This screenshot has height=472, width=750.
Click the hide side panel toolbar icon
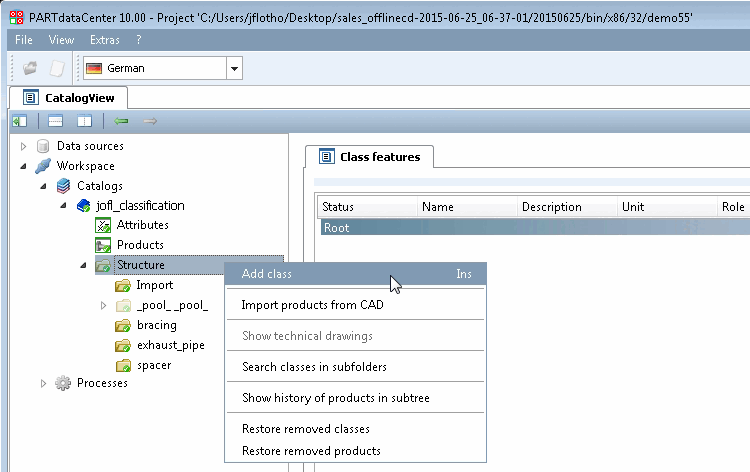[x=20, y=121]
